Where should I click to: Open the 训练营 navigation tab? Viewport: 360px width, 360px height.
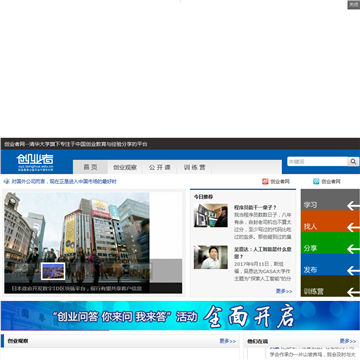[x=194, y=167]
